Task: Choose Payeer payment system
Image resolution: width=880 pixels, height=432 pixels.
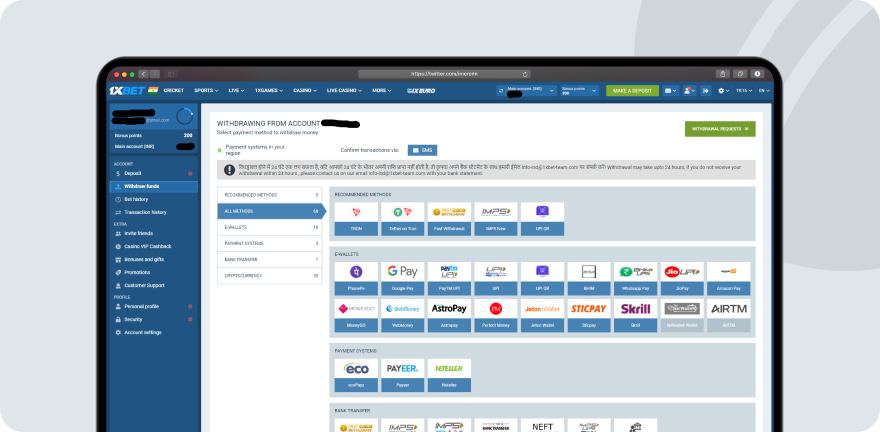Action: (402, 375)
